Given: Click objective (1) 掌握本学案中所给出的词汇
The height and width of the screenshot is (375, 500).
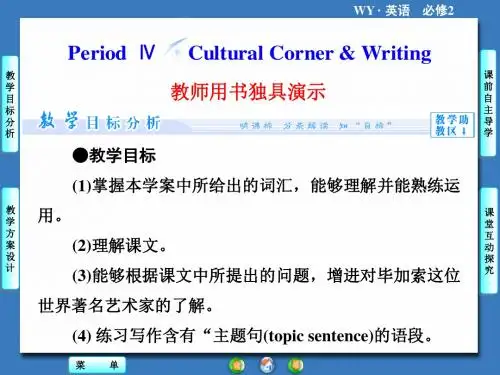Looking at the screenshot, I should [249, 201].
